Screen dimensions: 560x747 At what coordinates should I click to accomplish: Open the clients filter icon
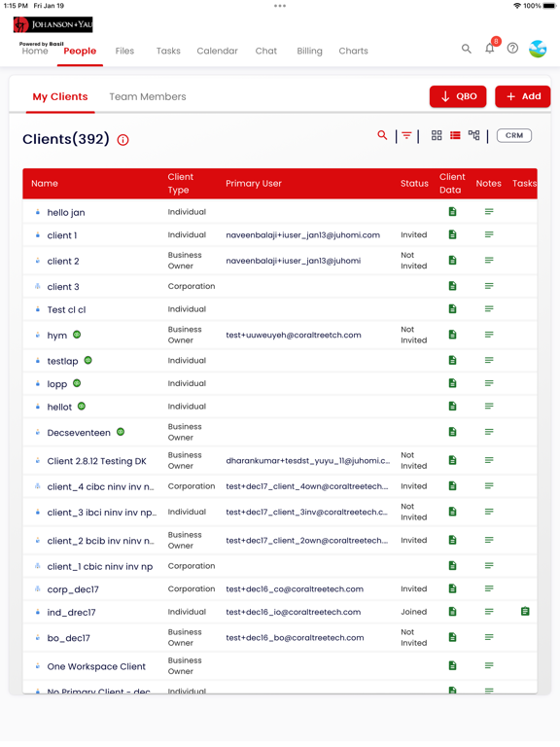point(406,136)
